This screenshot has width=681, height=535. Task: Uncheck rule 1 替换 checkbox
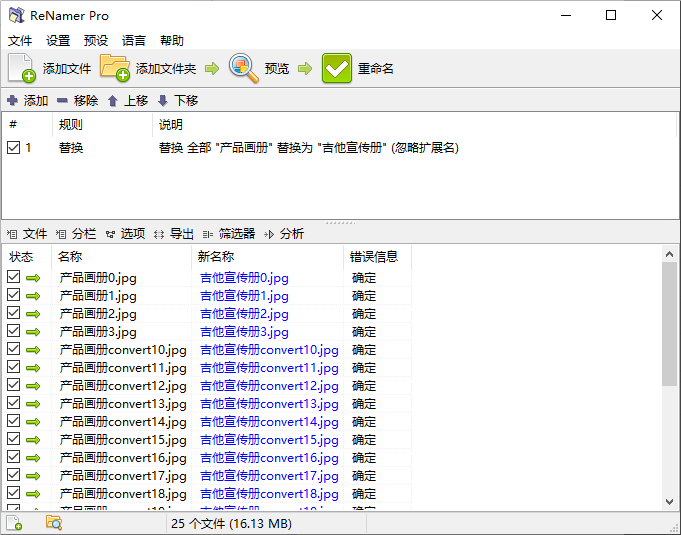[x=13, y=148]
